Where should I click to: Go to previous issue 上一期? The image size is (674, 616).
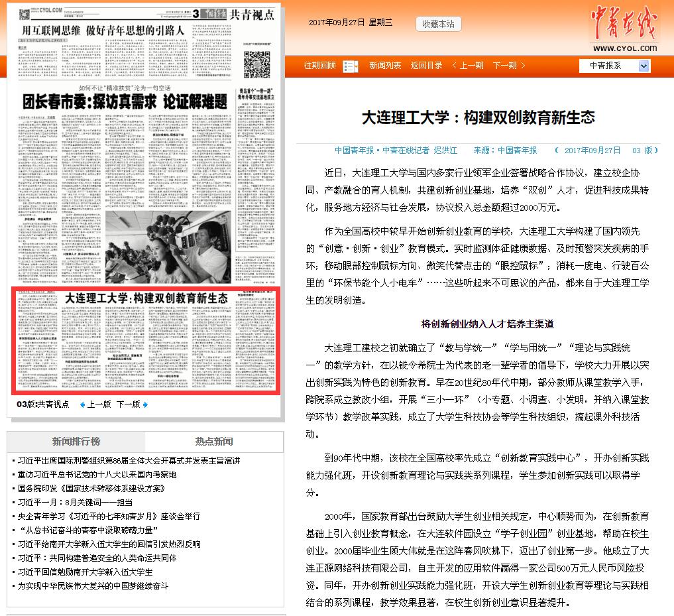(x=468, y=66)
